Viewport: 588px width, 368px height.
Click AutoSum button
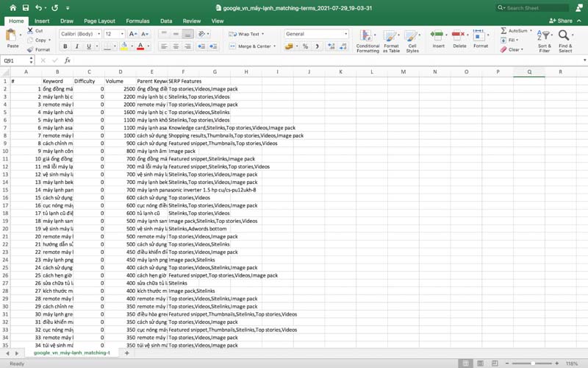pyautogui.click(x=514, y=30)
